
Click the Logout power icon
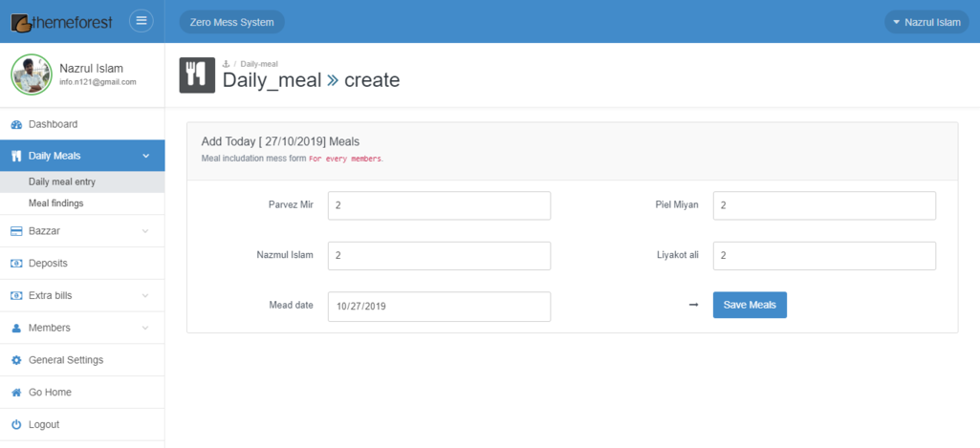tap(16, 425)
